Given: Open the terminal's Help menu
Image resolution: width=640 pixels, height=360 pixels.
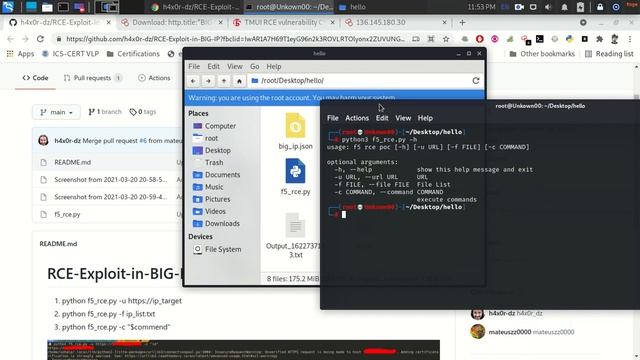Looking at the screenshot, I should 425,118.
